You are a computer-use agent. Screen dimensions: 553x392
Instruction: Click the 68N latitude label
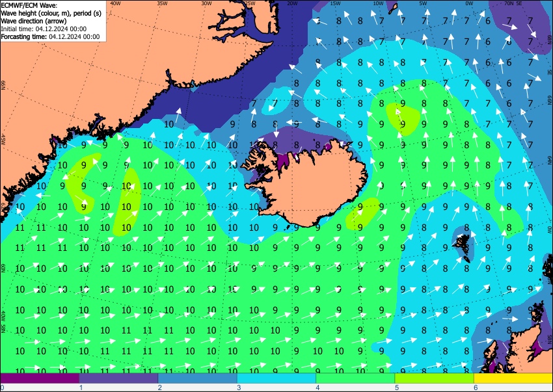click(x=550, y=38)
